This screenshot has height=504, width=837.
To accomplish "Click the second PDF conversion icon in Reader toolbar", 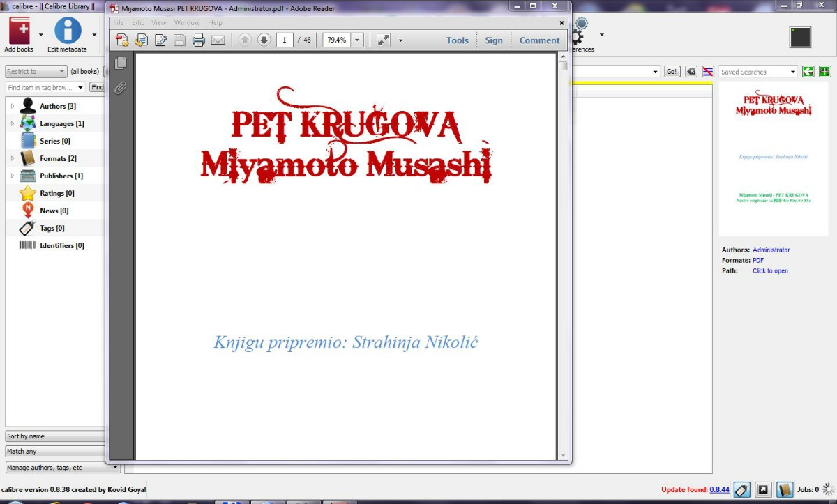I will (x=142, y=40).
